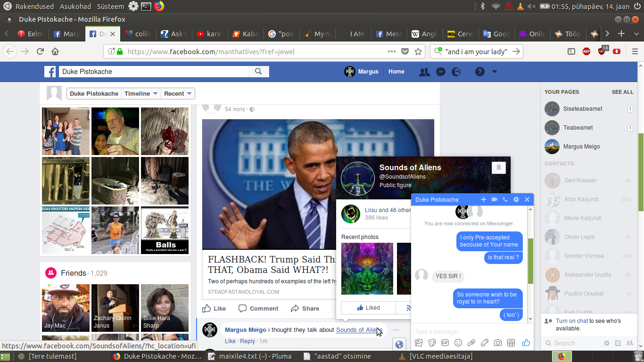Open Jay Mac friend thumbnail
Viewport: 644px width, 362px height.
pyautogui.click(x=66, y=308)
